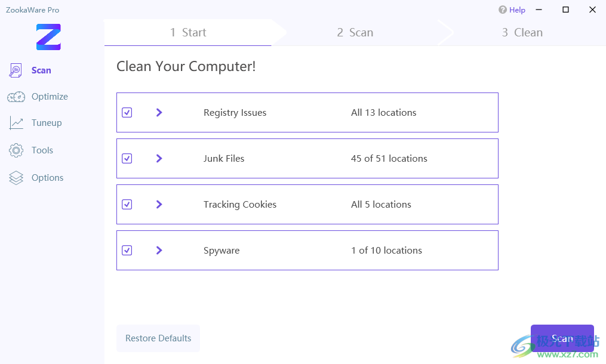Screen dimensions: 606x364
Task: Uncheck the Spyware checkbox
Action: click(127, 251)
